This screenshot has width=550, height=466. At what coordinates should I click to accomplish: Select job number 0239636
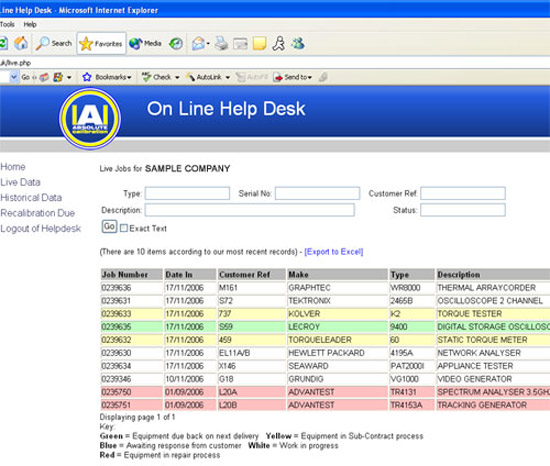[116, 288]
